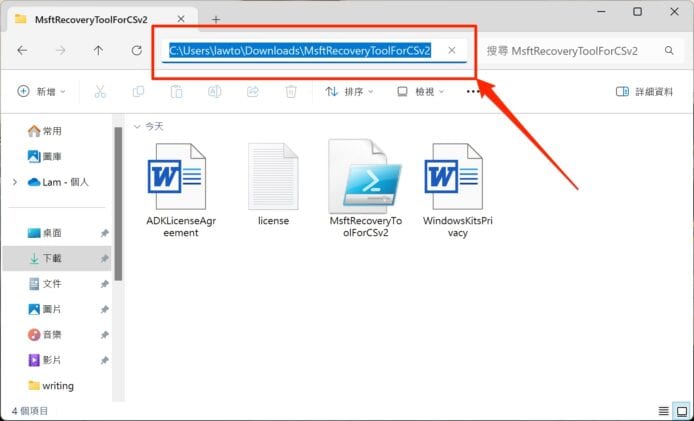Click the Share icon in toolbar
The height and width of the screenshot is (421, 694).
point(253,91)
